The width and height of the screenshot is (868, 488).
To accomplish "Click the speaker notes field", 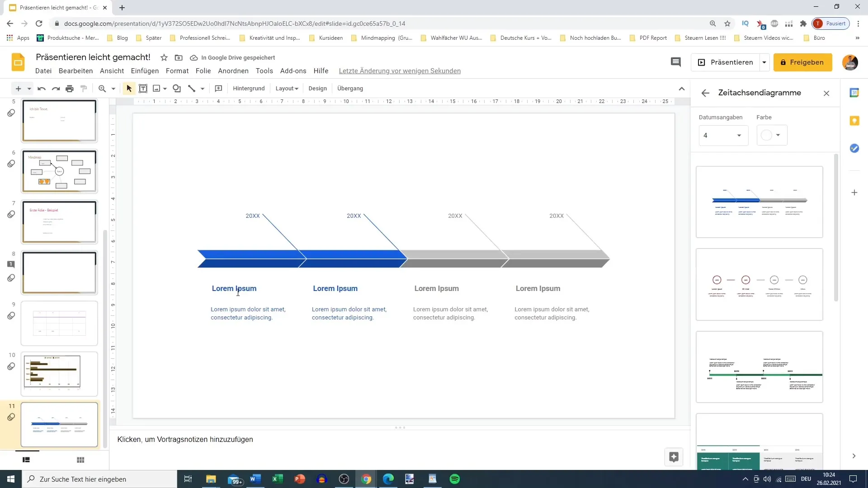I will [x=400, y=440].
